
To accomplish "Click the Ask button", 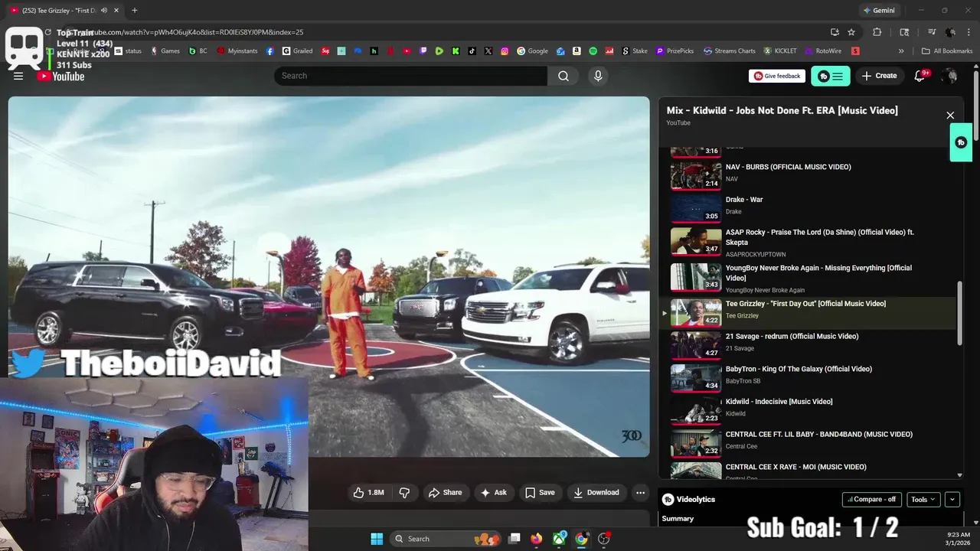I will pyautogui.click(x=493, y=493).
